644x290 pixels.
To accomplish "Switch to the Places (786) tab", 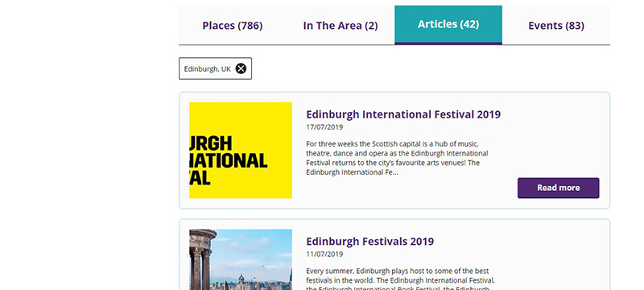I will click(233, 26).
